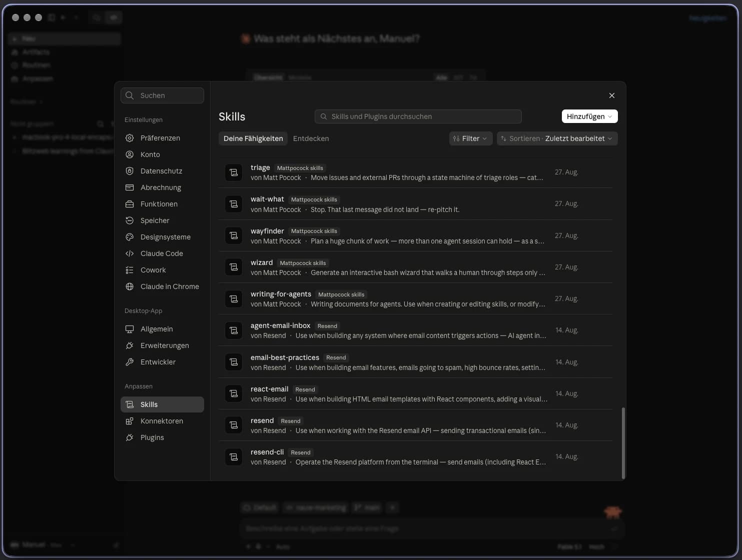Screen dimensions: 742x560
Task: Open Sortieren Zuletzt bearbeitet dropdown
Action: [557, 138]
